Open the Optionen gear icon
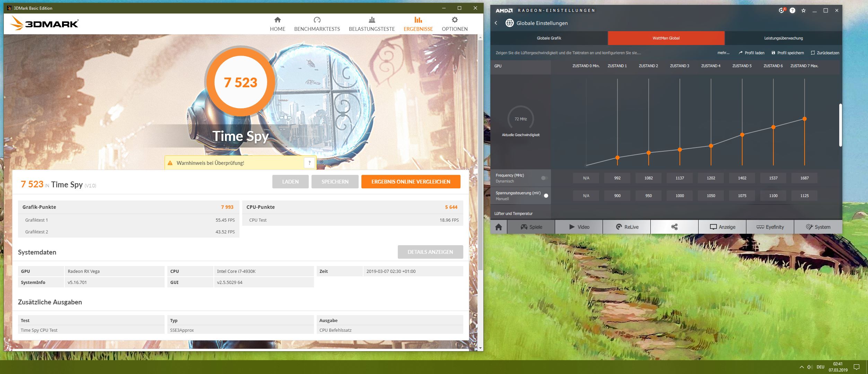The image size is (868, 374). pyautogui.click(x=454, y=20)
